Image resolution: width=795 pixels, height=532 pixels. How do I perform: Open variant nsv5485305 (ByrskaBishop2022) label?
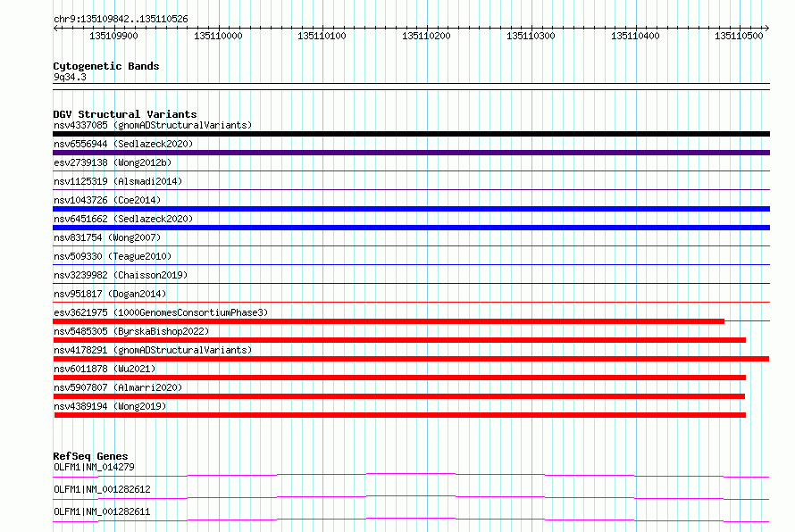(131, 331)
